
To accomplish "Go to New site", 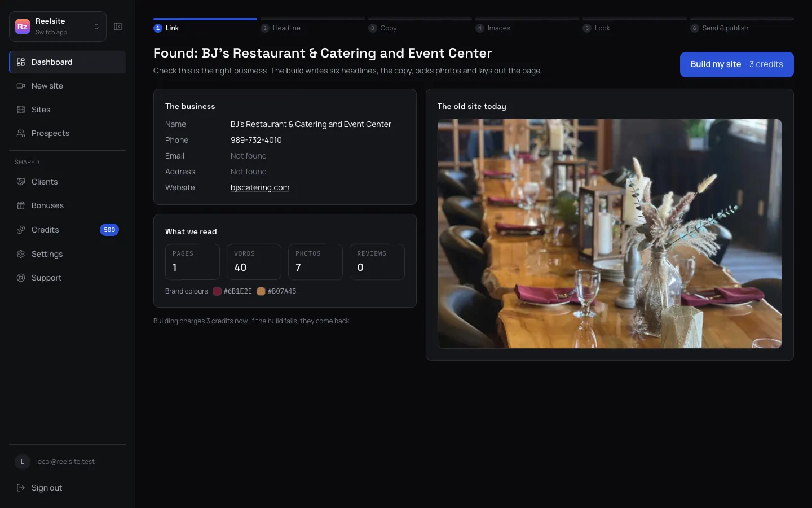I will pos(67,86).
